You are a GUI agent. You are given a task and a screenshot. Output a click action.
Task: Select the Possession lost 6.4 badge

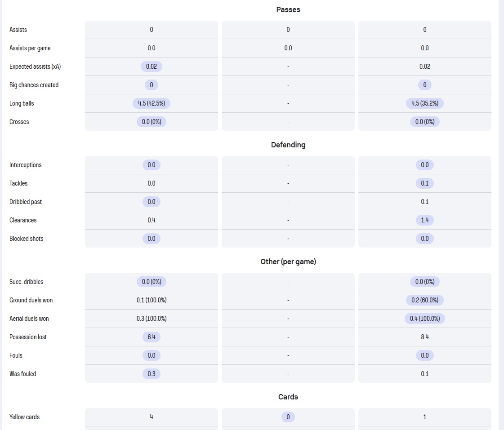tap(152, 337)
